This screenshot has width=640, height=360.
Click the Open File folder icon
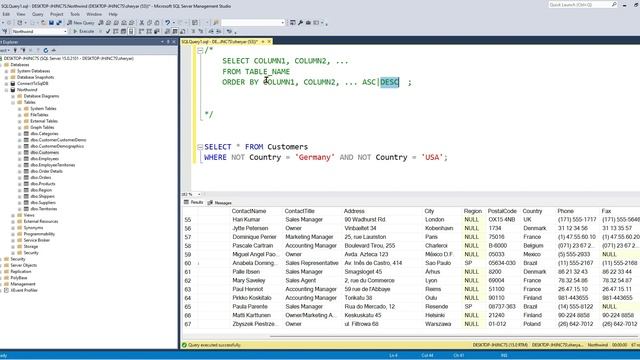coord(43,23)
